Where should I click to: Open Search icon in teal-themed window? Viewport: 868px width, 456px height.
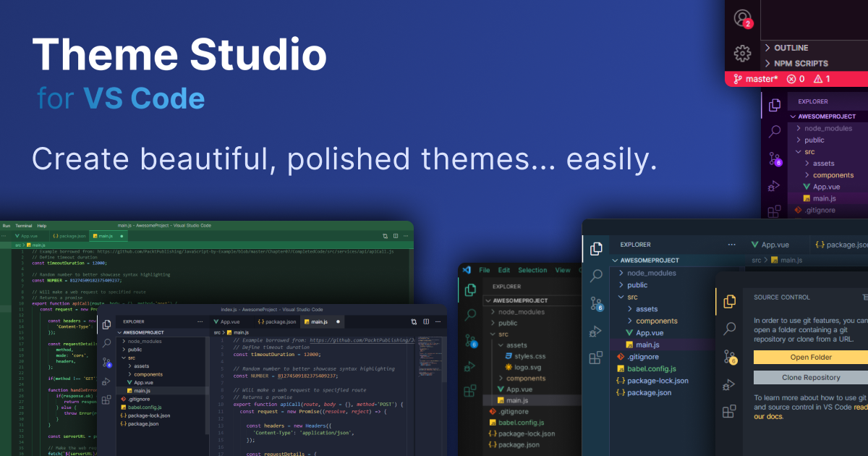point(596,276)
